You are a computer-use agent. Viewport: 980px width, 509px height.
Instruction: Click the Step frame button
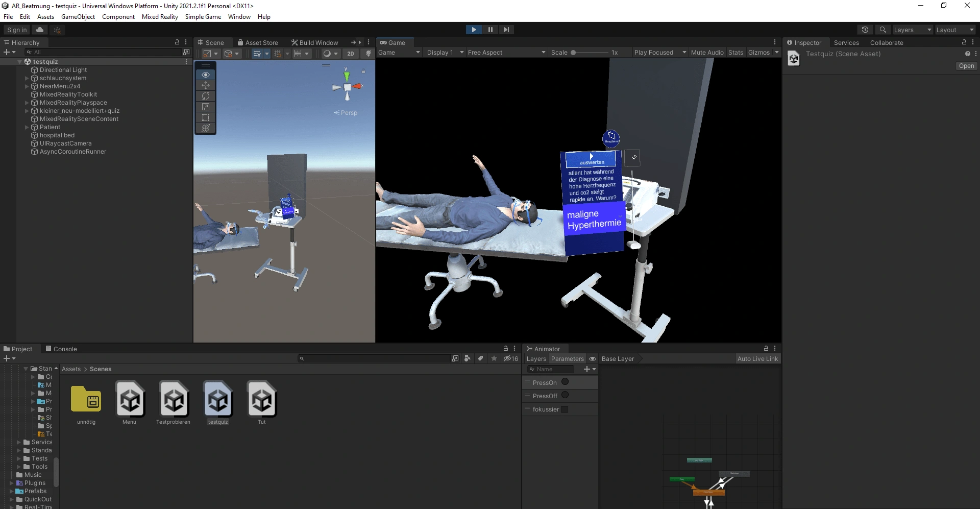tap(506, 30)
